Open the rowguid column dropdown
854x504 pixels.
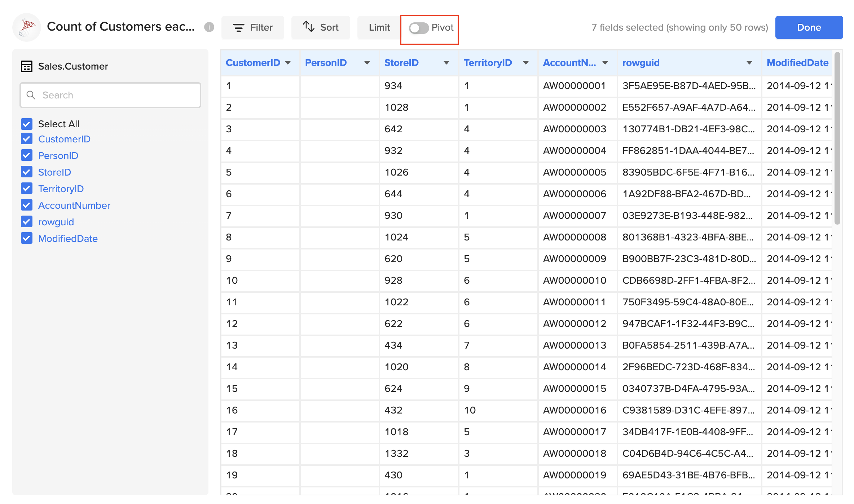(749, 62)
